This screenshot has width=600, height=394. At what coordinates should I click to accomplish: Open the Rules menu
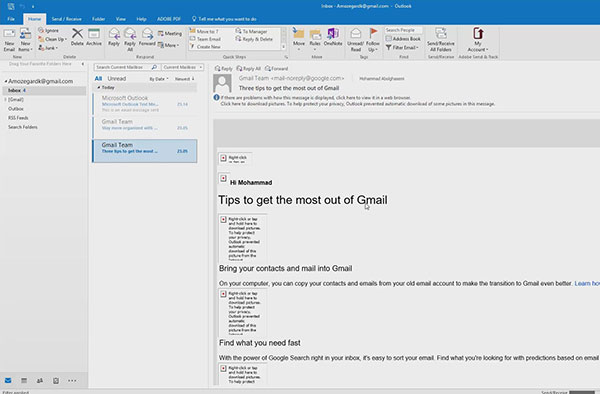tap(315, 40)
